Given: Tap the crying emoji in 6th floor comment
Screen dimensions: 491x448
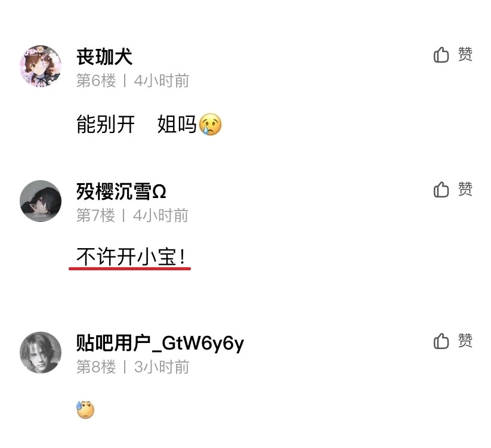Looking at the screenshot, I should tap(210, 124).
